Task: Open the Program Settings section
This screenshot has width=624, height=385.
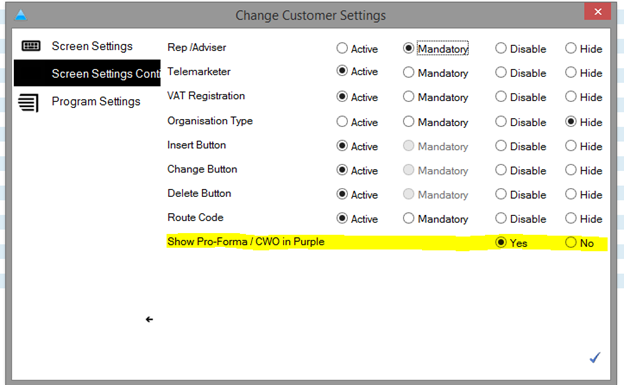Action: [96, 102]
